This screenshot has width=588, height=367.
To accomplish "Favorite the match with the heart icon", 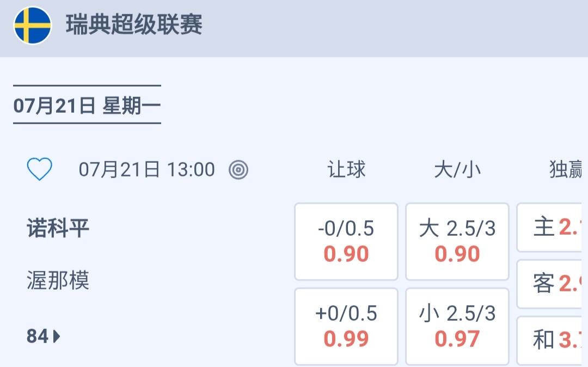I will 40,169.
